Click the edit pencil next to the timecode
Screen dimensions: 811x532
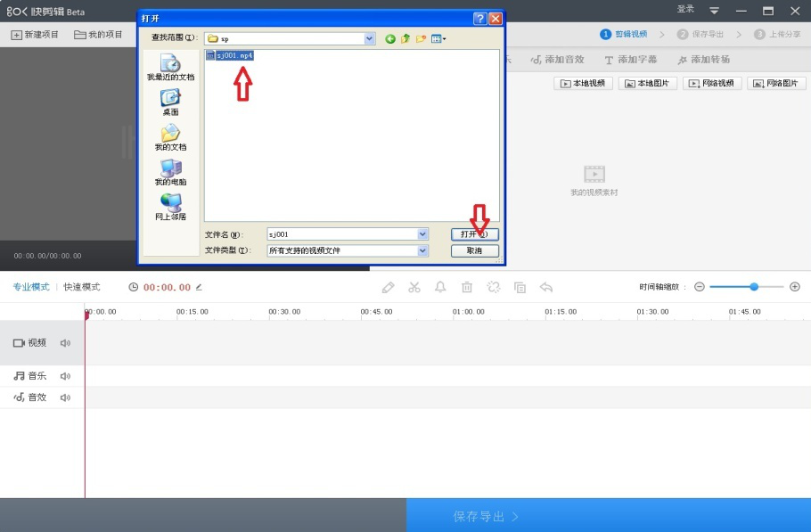coord(199,287)
